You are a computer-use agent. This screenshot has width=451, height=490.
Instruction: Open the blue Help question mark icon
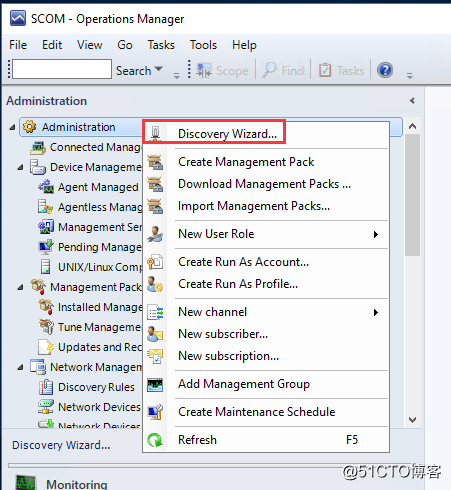tap(385, 70)
